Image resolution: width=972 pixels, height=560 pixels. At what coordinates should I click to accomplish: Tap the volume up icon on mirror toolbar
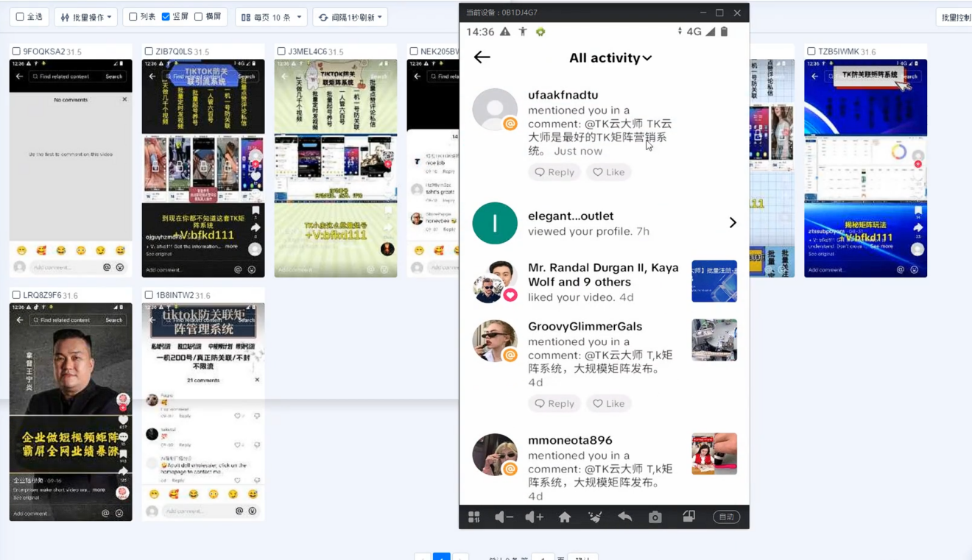[533, 517]
